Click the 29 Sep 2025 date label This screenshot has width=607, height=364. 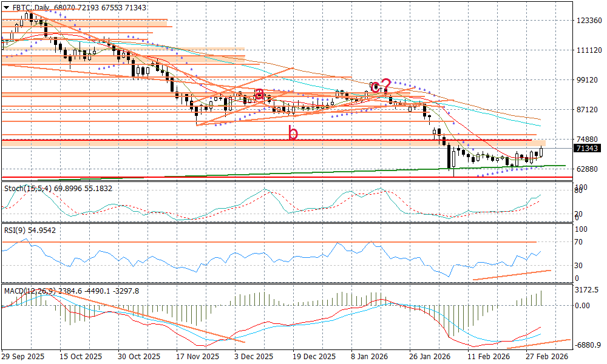click(23, 357)
